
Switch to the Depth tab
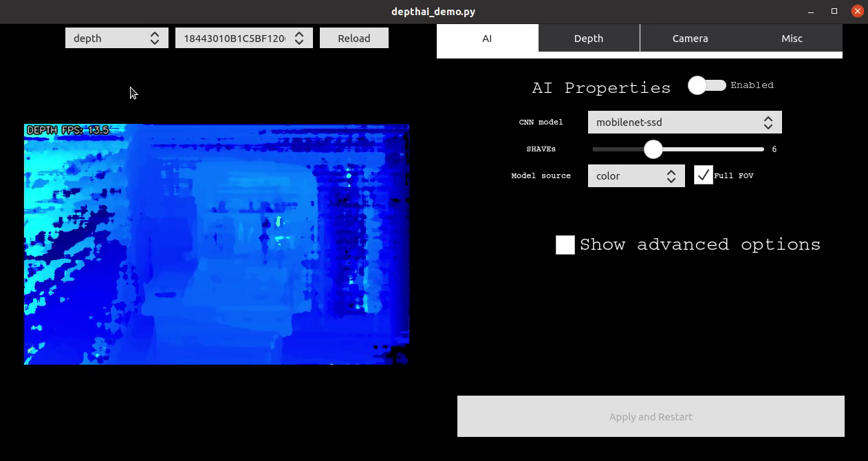(589, 39)
